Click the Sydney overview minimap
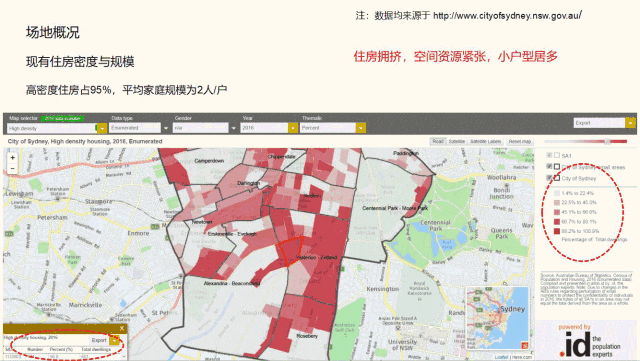 (498, 319)
